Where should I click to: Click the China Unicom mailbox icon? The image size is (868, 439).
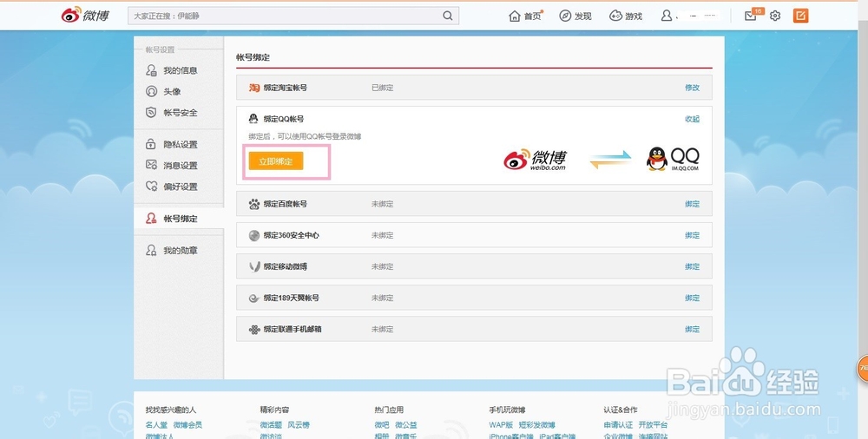(x=254, y=330)
